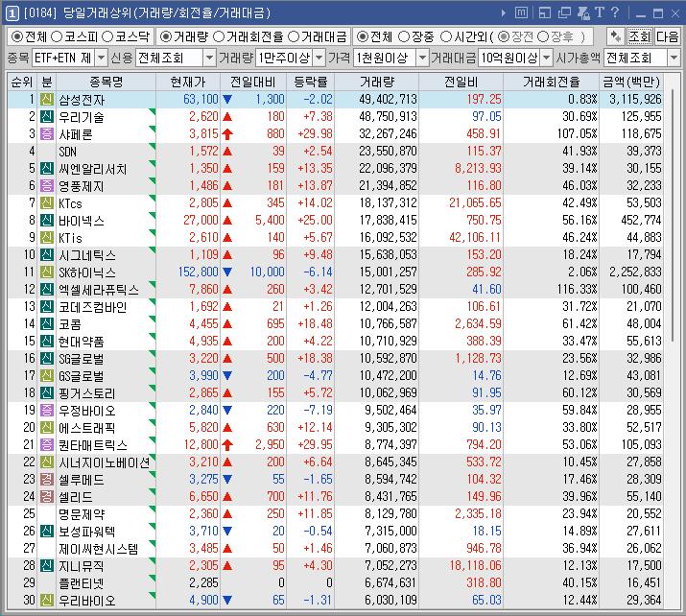Click 코데즈컴바인 stock name
The image size is (686, 616).
click(93, 307)
